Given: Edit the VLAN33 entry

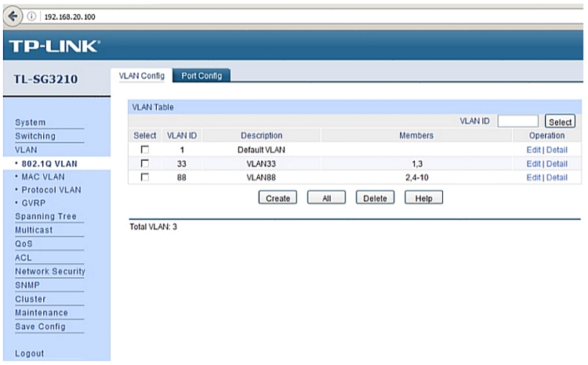Looking at the screenshot, I should click(x=533, y=164).
